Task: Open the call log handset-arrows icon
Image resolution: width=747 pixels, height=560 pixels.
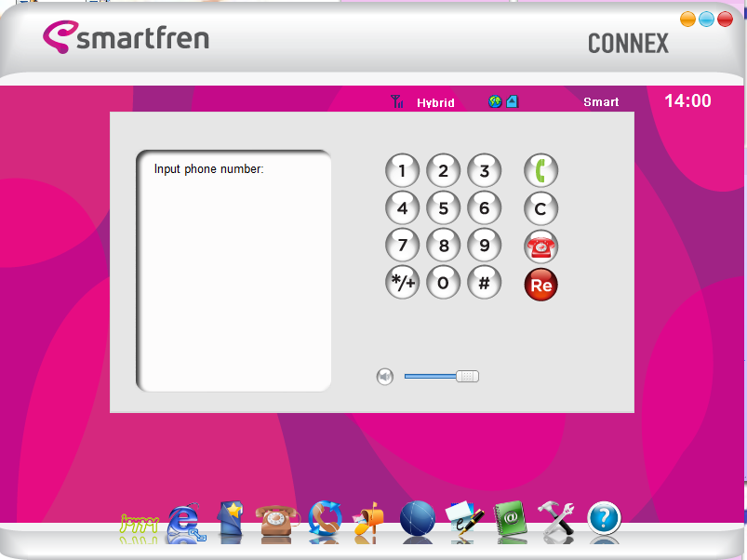Action: [325, 518]
